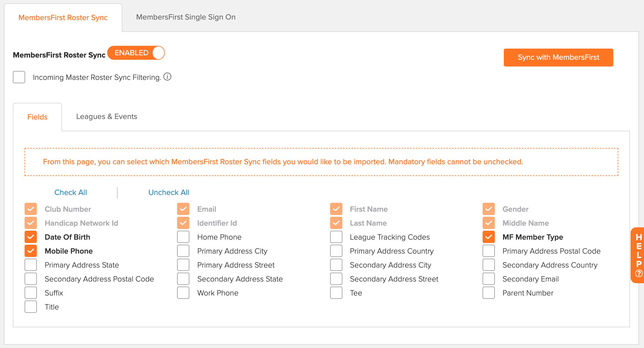Open the Leagues & Events tab
644x348 pixels.
(x=107, y=116)
